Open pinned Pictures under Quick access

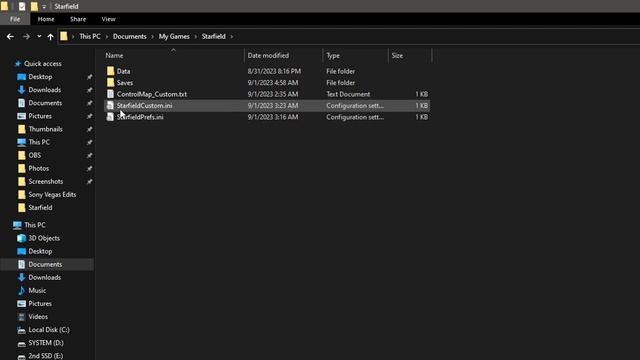(x=40, y=116)
